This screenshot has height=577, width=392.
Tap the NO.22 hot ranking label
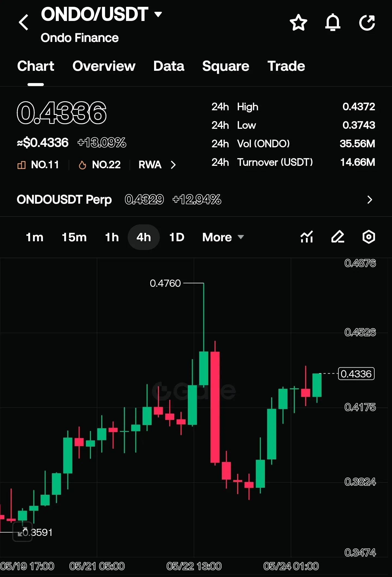pyautogui.click(x=106, y=165)
